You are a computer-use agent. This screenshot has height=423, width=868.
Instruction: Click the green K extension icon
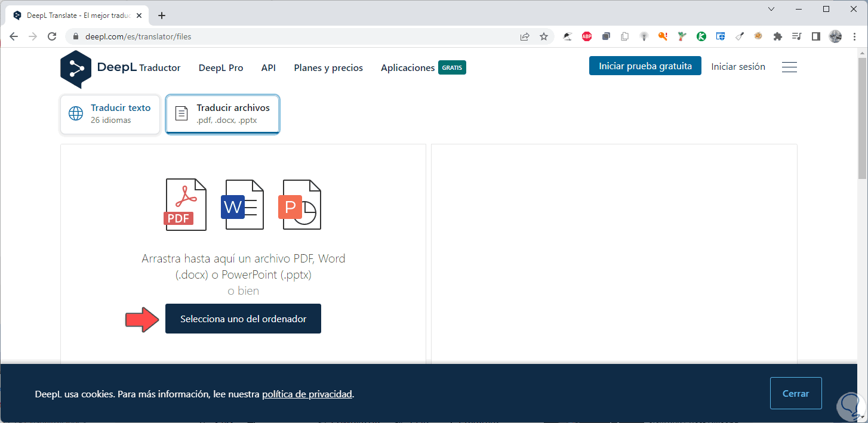coord(701,36)
